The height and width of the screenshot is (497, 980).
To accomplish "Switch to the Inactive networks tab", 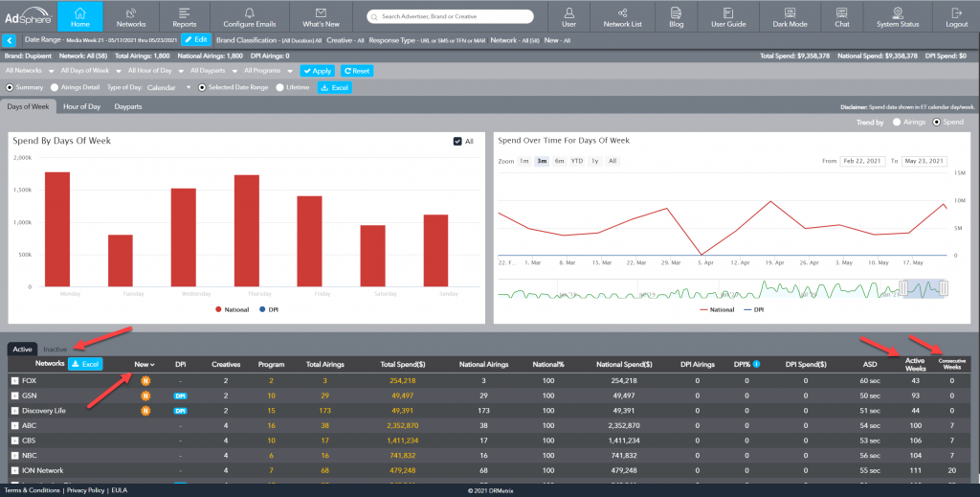I will coord(55,350).
